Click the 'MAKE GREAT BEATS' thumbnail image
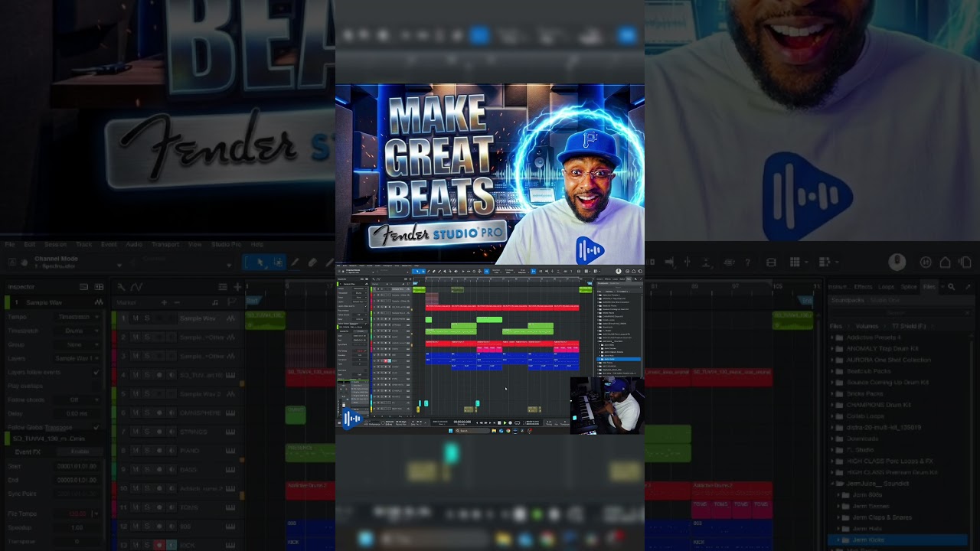The image size is (980, 551). 490,174
